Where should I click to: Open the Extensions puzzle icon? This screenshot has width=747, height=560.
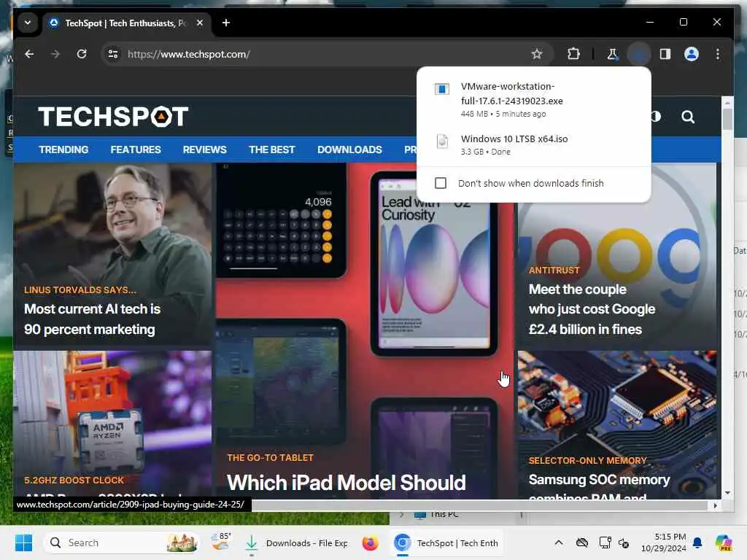[573, 54]
